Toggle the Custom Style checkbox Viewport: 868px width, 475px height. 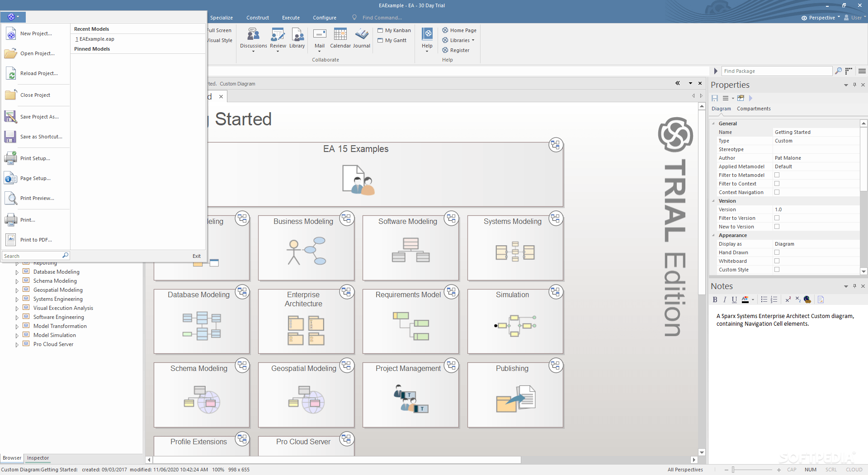click(x=777, y=270)
